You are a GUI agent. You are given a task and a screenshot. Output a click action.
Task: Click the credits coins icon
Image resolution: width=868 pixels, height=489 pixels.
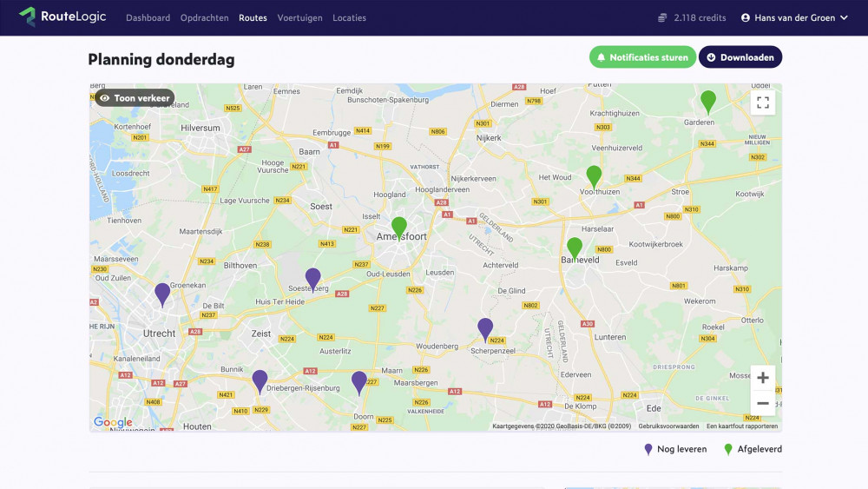[662, 17]
